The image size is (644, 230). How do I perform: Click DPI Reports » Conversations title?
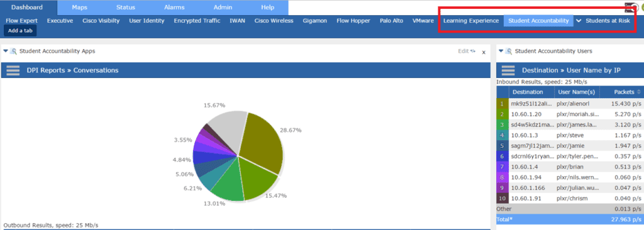pos(73,70)
